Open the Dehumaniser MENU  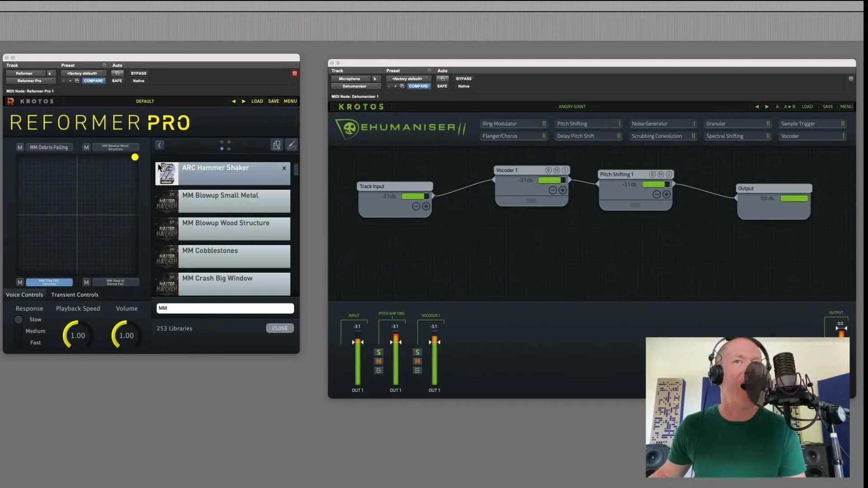[x=846, y=107]
